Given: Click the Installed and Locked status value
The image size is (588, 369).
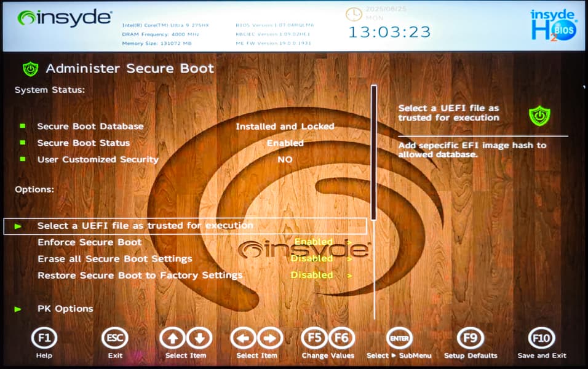Looking at the screenshot, I should 285,126.
